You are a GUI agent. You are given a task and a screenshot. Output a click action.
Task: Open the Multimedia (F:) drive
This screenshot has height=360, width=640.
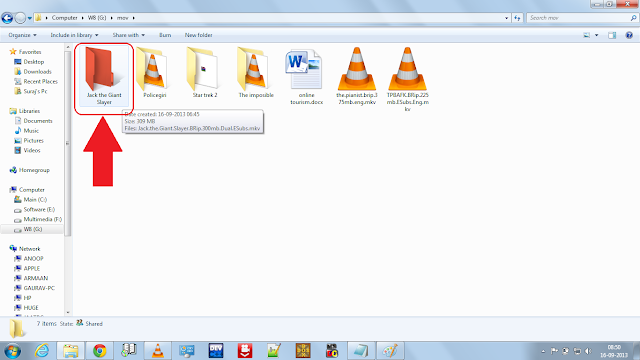click(38, 219)
